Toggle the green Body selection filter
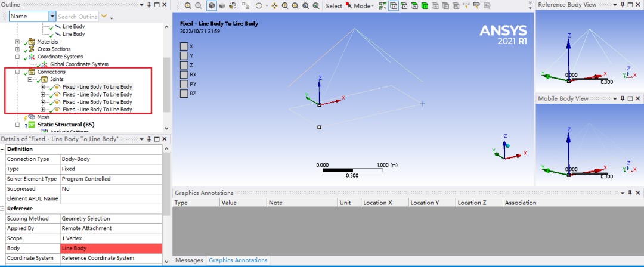This screenshot has width=644, height=267. click(425, 6)
